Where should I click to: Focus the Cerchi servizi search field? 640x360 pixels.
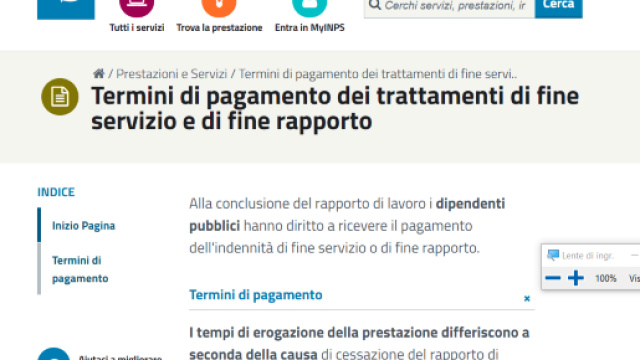pyautogui.click(x=449, y=8)
